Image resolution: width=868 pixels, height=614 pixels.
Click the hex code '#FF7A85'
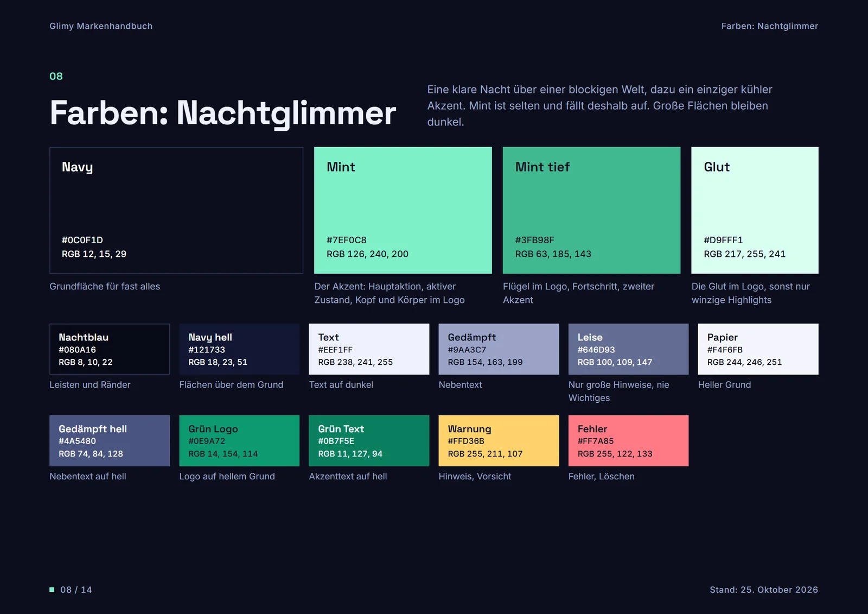tap(596, 441)
